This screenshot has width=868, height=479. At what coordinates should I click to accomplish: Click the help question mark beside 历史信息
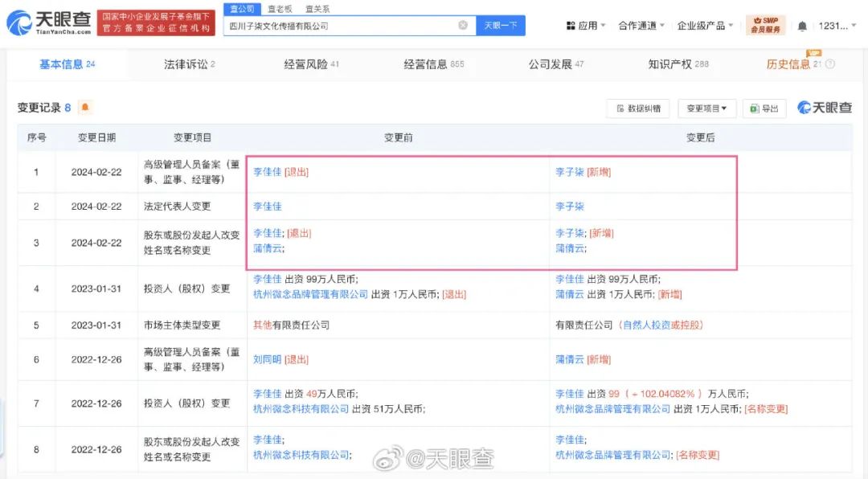coord(829,64)
